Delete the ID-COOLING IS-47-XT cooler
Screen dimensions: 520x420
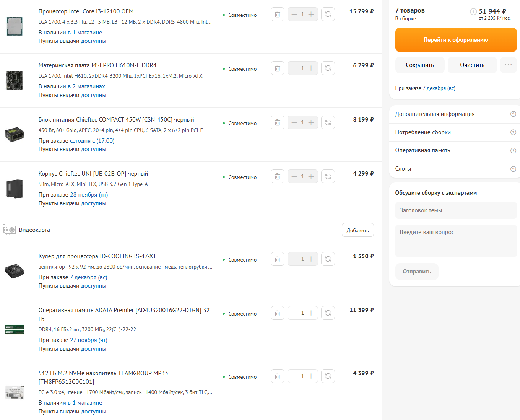click(277, 259)
